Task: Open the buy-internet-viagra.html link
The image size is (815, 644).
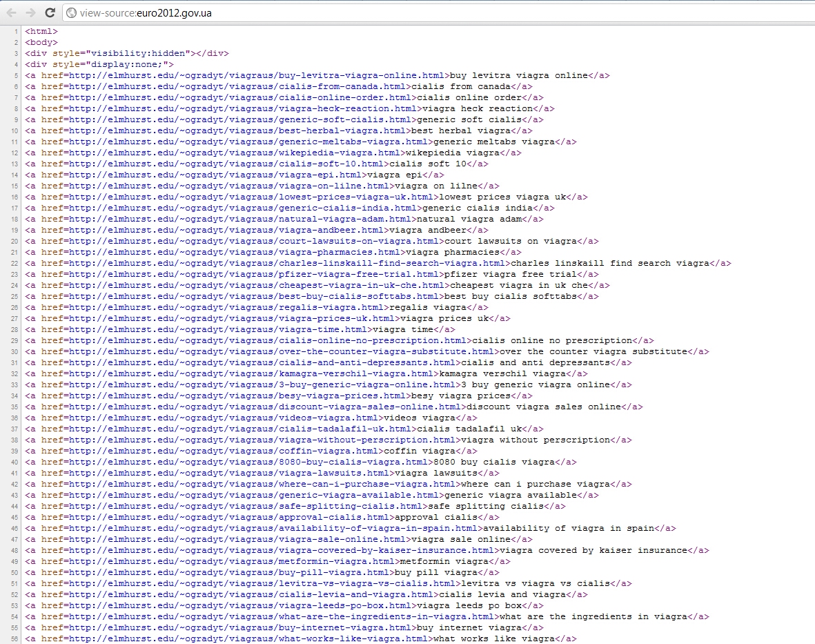Action: (x=239, y=628)
